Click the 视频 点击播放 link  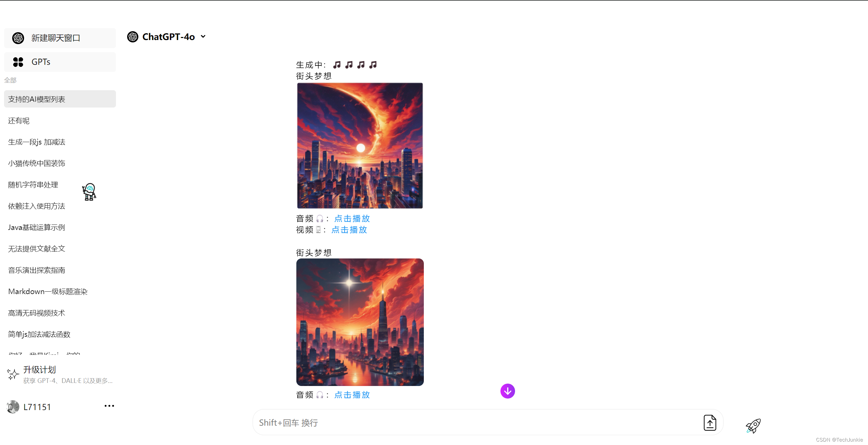click(349, 230)
